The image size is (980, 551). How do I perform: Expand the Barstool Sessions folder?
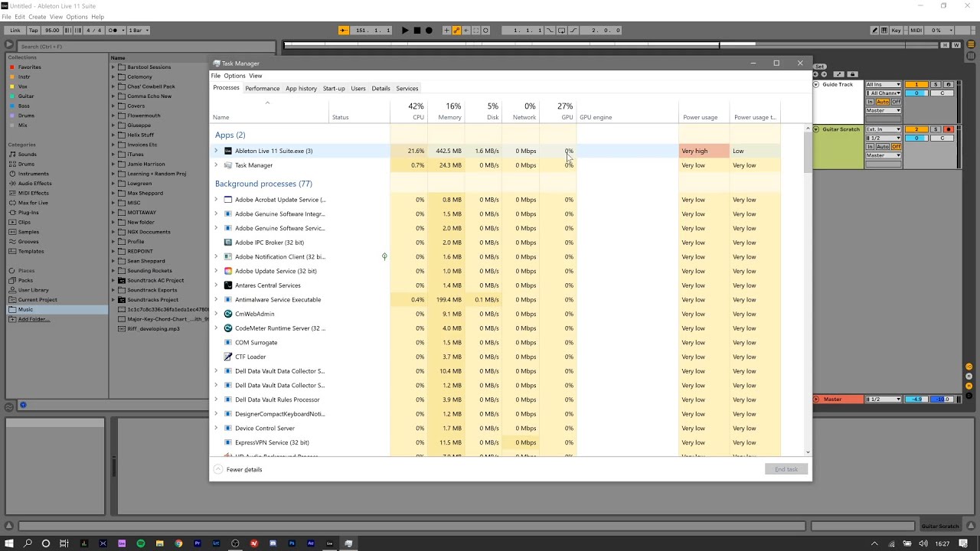pos(114,67)
